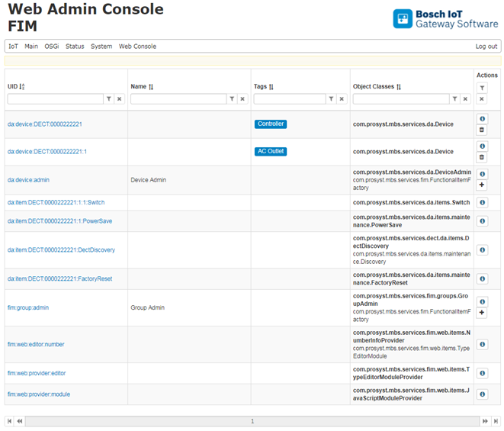Viewport: 504px width, 431px height.
Task: Clear the Name filter with X icon
Action: coord(242,99)
